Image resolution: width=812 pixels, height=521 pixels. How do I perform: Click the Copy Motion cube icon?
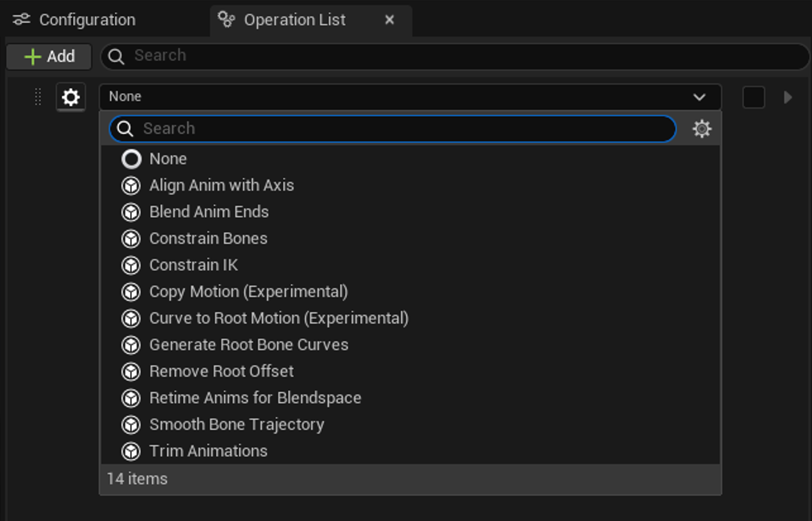point(131,292)
